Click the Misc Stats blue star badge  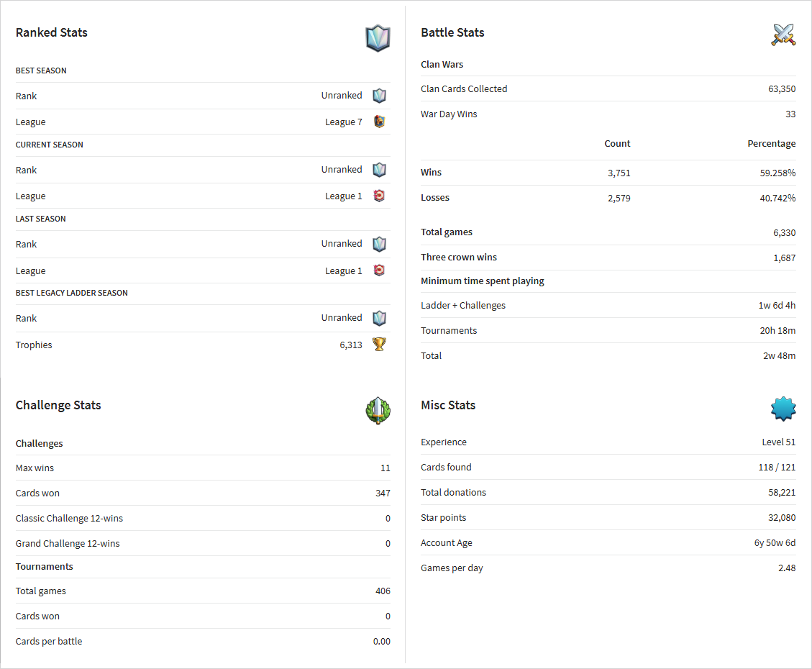783,409
